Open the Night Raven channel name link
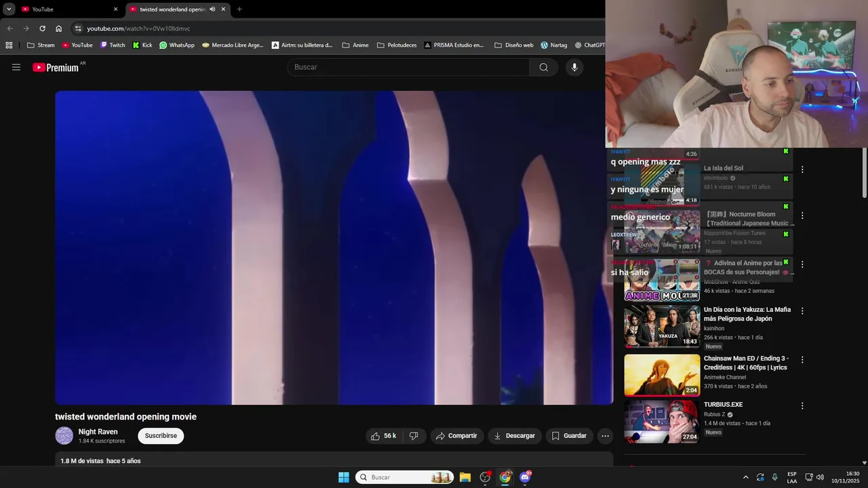The width and height of the screenshot is (868, 488). coord(98,432)
